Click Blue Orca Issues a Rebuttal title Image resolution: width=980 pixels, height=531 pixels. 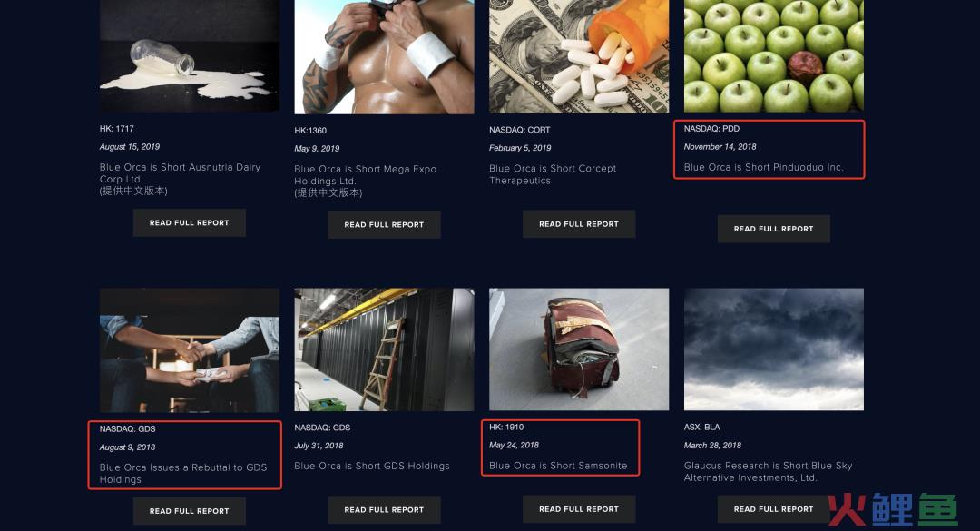183,474
